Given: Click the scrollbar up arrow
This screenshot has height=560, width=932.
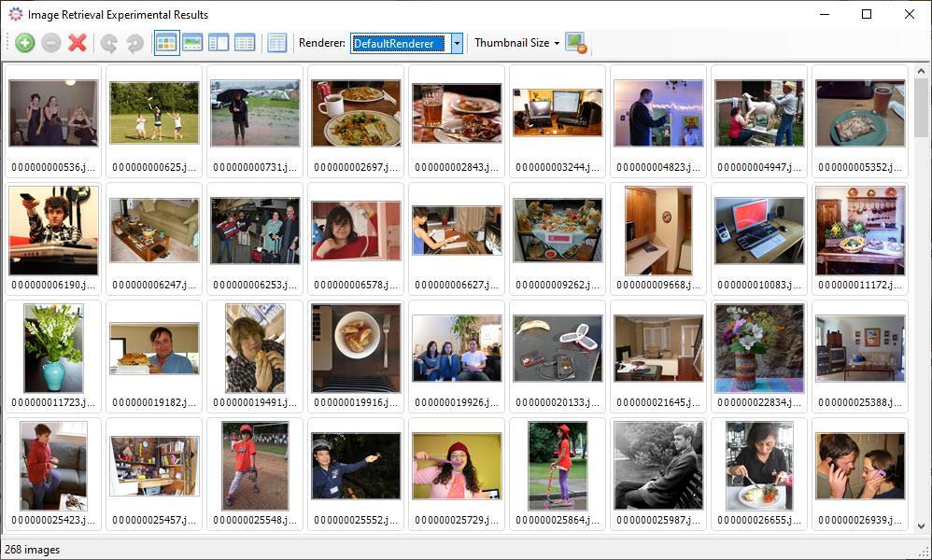Looking at the screenshot, I should (x=922, y=71).
